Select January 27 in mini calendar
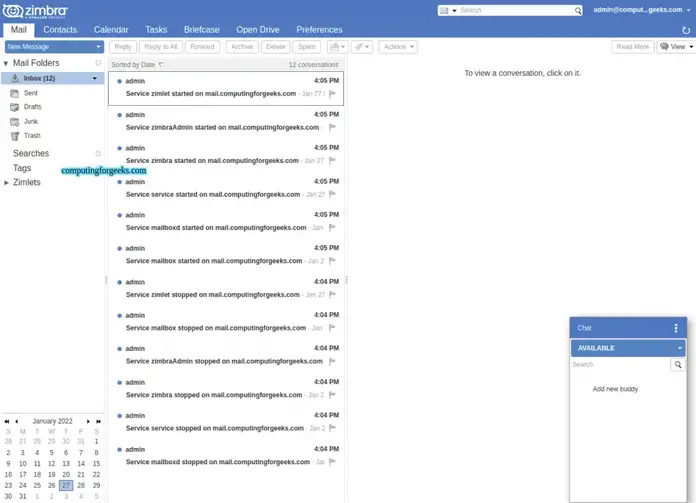This screenshot has height=503, width=696. point(66,485)
